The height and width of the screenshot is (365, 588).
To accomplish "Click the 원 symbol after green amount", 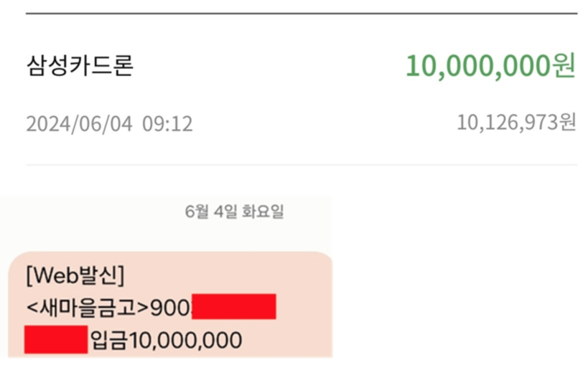I will coord(564,66).
